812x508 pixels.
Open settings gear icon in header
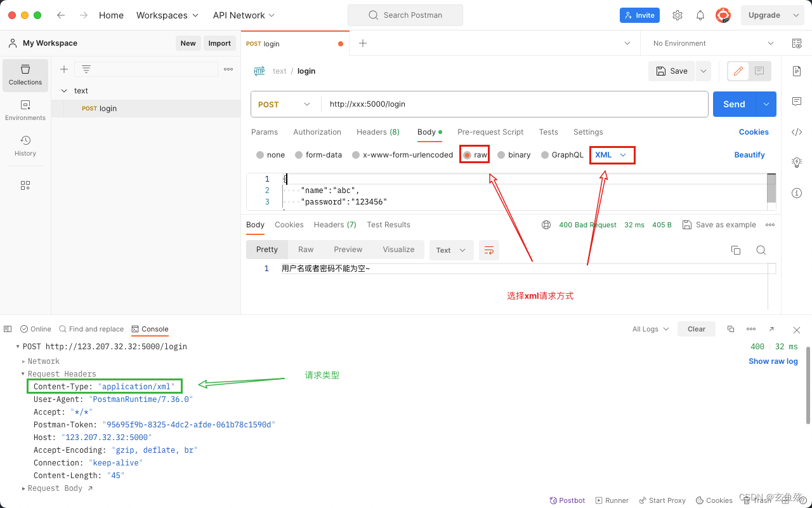678,15
